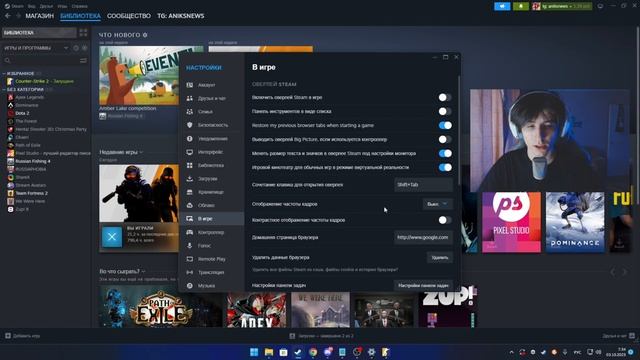Viewport: 640px width, 360px height.
Task: Collapse the Без категории category
Action: (4, 89)
